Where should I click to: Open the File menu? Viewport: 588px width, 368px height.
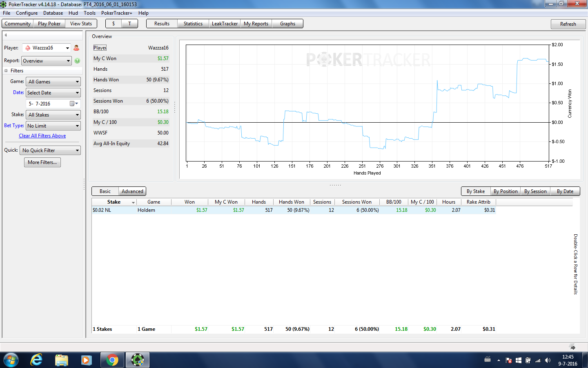pos(7,13)
